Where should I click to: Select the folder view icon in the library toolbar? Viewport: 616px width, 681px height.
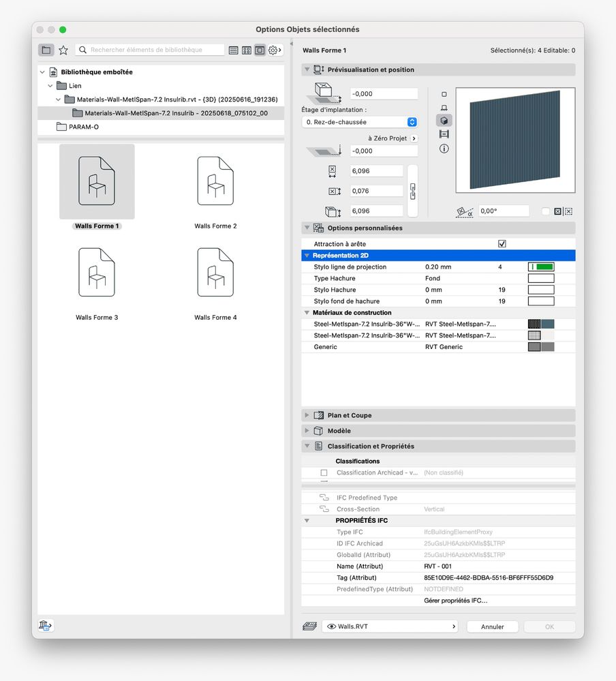click(46, 50)
